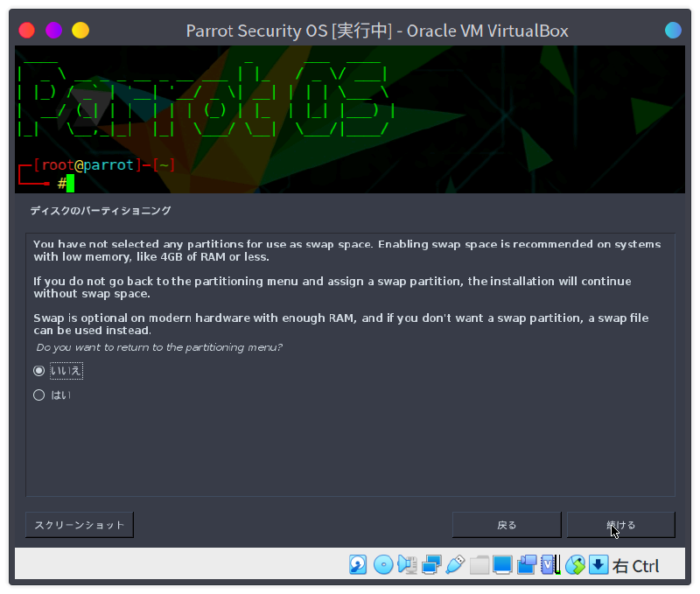Open the optical disc drive indicator

point(382,565)
